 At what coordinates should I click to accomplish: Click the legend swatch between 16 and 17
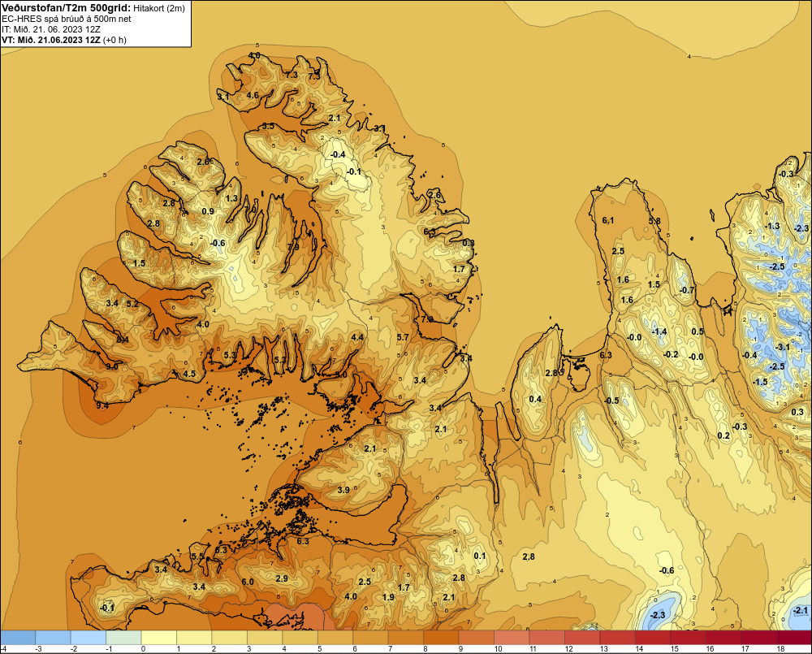[723, 638]
